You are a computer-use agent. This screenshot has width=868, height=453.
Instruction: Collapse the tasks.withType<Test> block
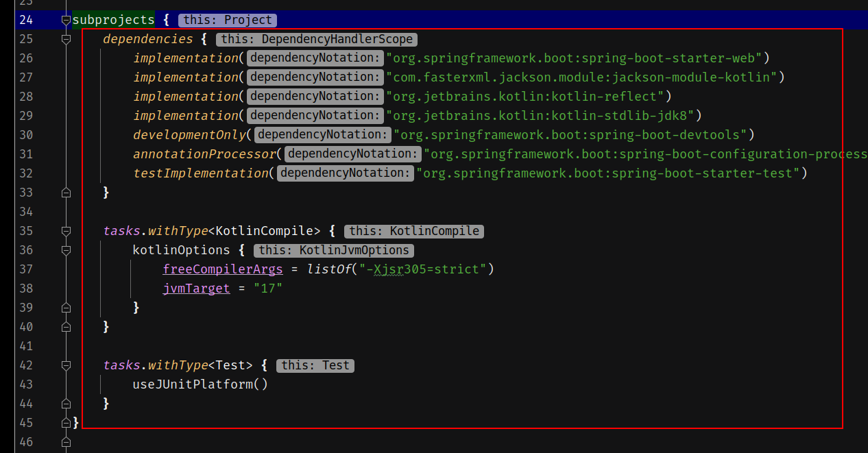point(66,365)
